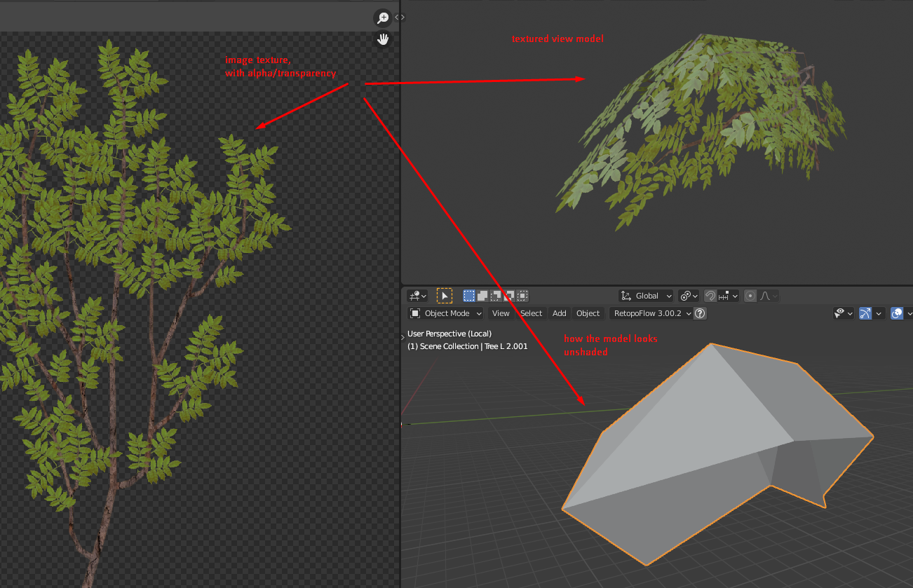
Task: Toggle the snap magnet icon
Action: [710, 296]
